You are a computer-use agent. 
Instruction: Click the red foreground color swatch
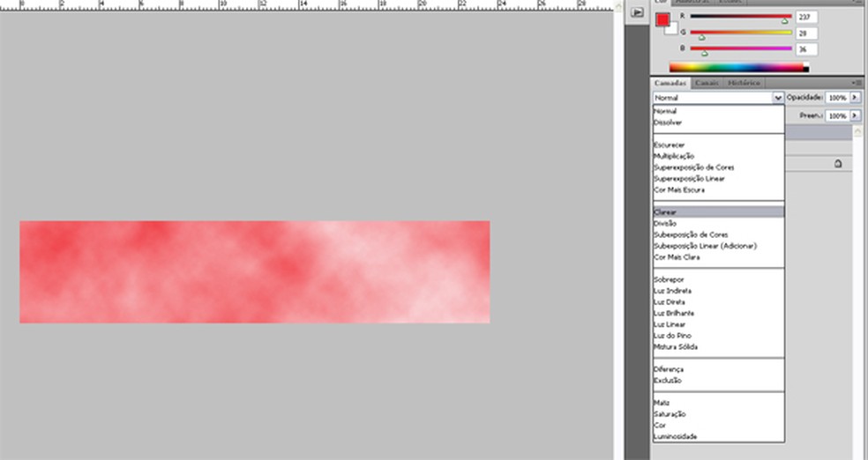click(662, 20)
